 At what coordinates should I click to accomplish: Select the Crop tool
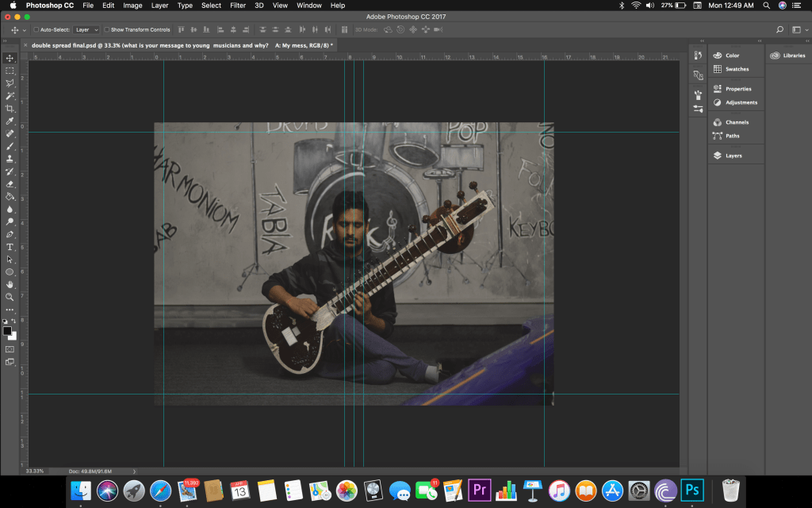point(10,108)
